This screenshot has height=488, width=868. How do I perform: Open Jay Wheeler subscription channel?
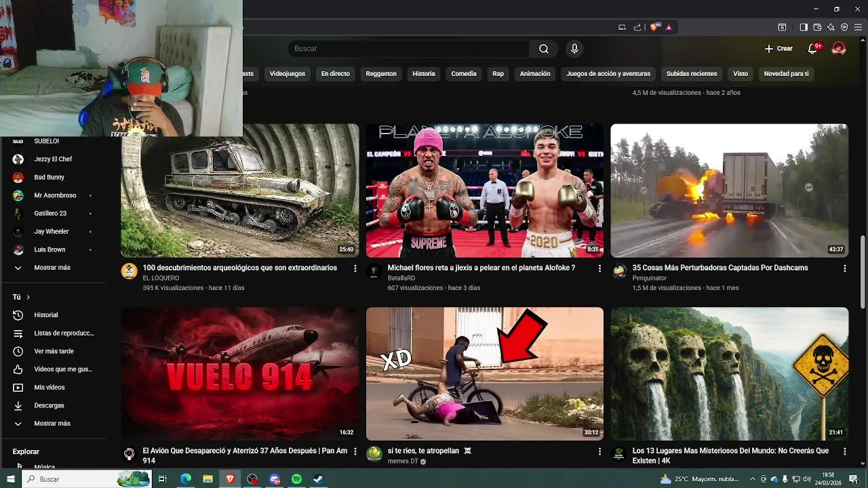point(52,232)
